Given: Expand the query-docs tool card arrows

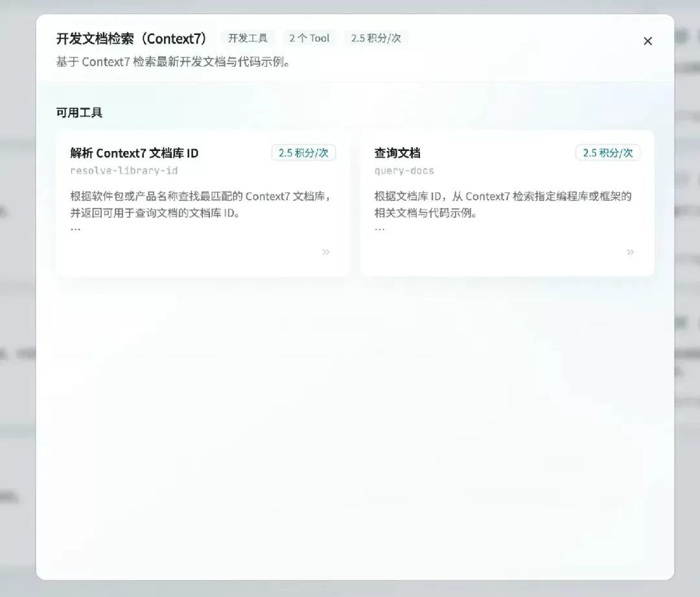Looking at the screenshot, I should point(631,252).
